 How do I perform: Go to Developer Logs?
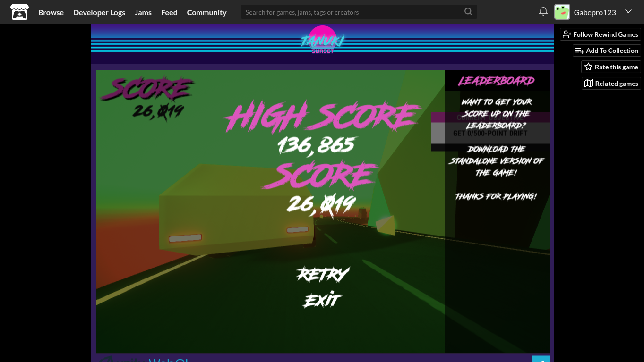pyautogui.click(x=99, y=12)
